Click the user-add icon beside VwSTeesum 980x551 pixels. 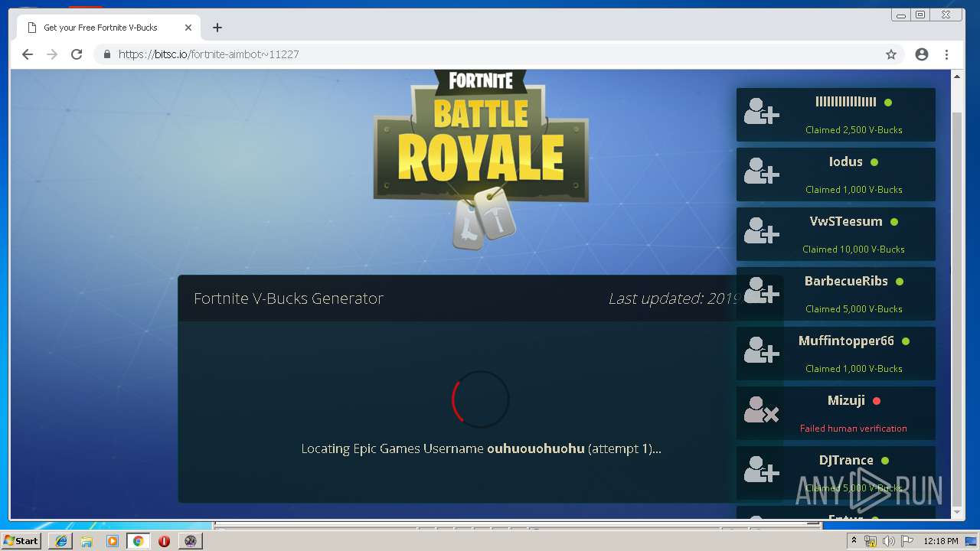(x=762, y=231)
